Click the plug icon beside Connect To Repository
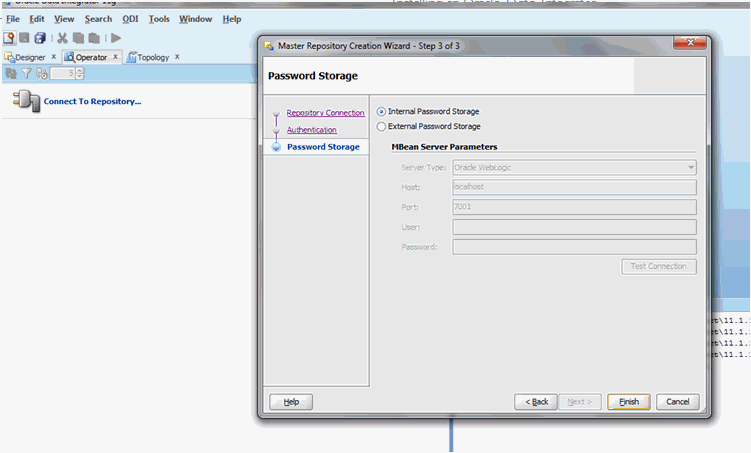This screenshot has width=751, height=453. 26,101
